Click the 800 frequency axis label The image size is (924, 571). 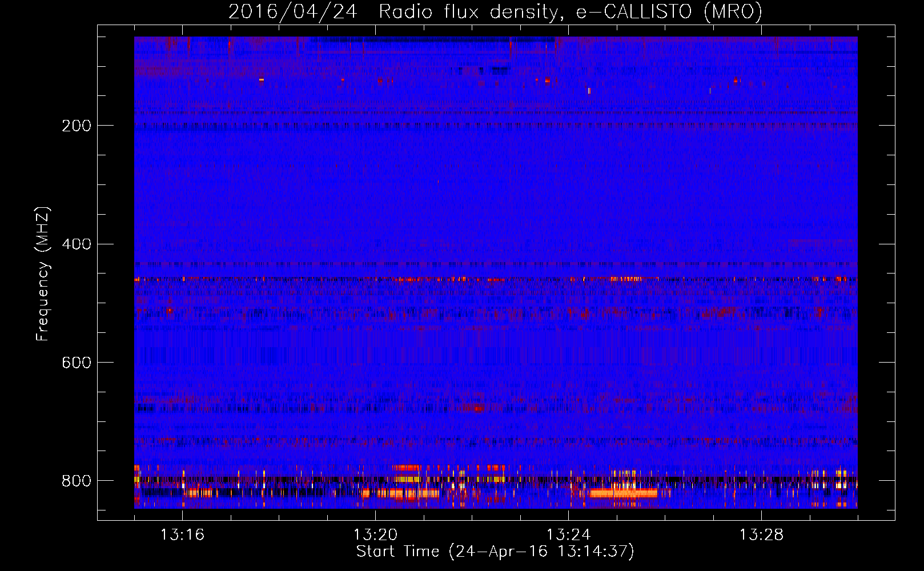(x=77, y=481)
